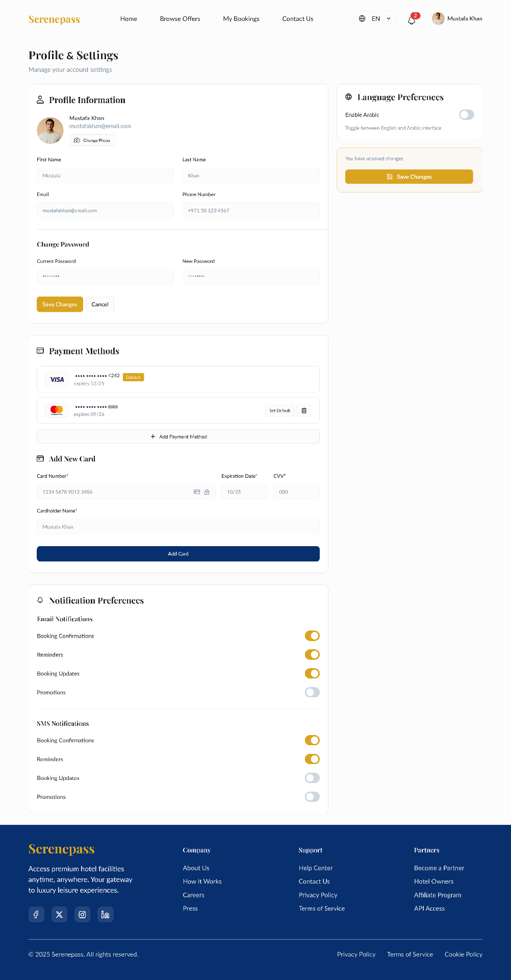Screen dimensions: 511x980
Task: Enable Email Promotions toggle
Action: [312, 692]
